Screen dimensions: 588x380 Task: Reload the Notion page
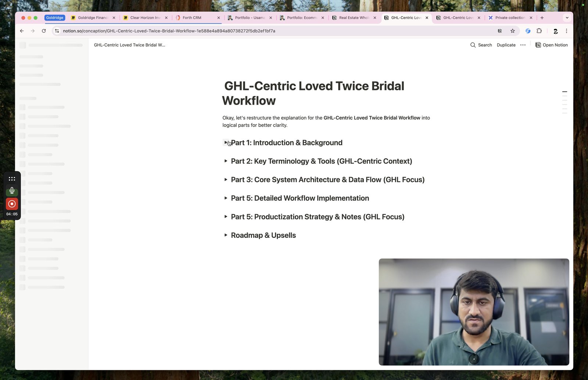[x=44, y=31]
